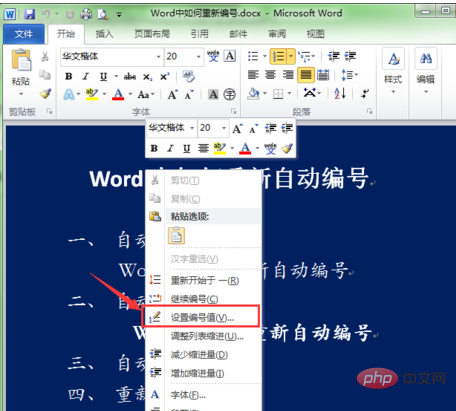Toggle Underline in the ribbon font group
The height and width of the screenshot is (411, 456).
pos(103,77)
